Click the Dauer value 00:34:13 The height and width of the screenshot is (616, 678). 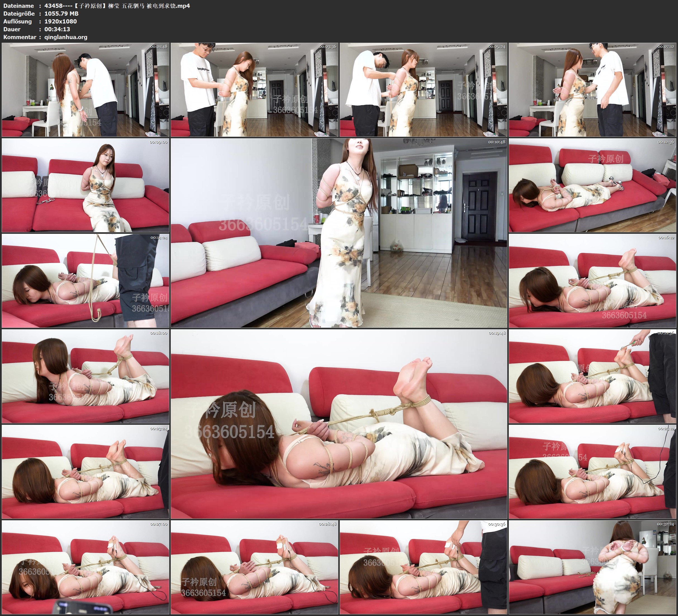(x=57, y=29)
